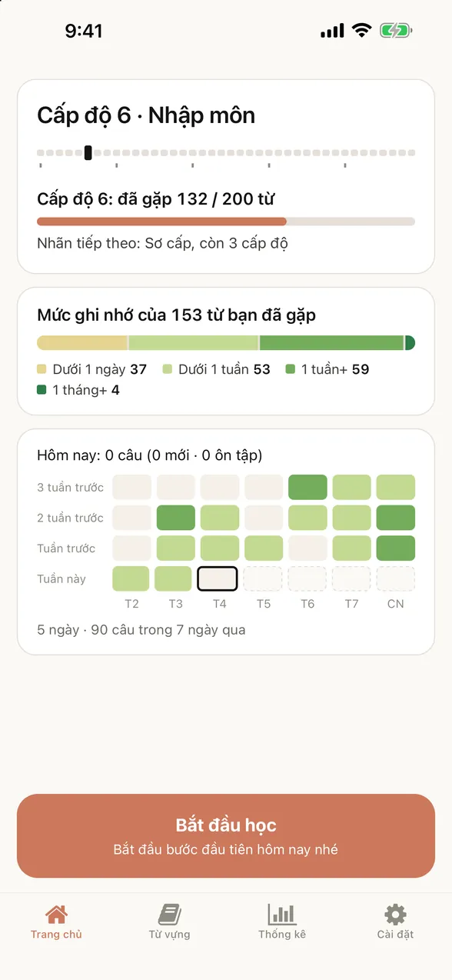Select the T3 cell in 2 tuần trước row
Screen dimensions: 452x980
[176, 518]
